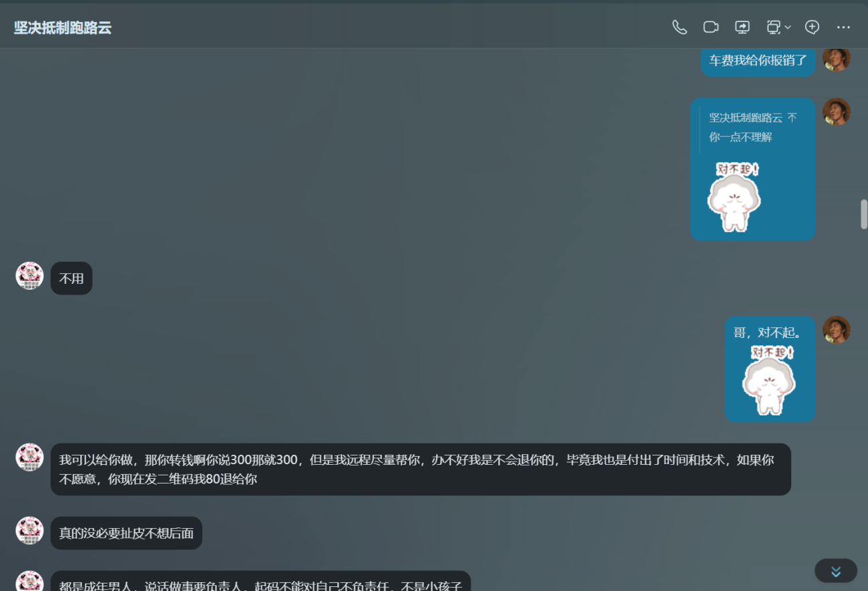Click your avatar next to 哥，对不起。
The height and width of the screenshot is (591, 868).
[836, 330]
